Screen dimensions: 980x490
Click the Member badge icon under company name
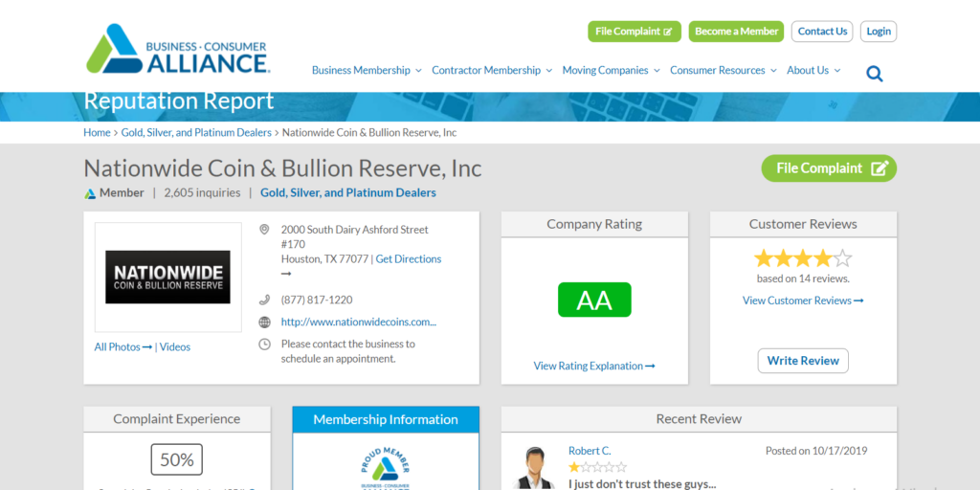pos(90,193)
